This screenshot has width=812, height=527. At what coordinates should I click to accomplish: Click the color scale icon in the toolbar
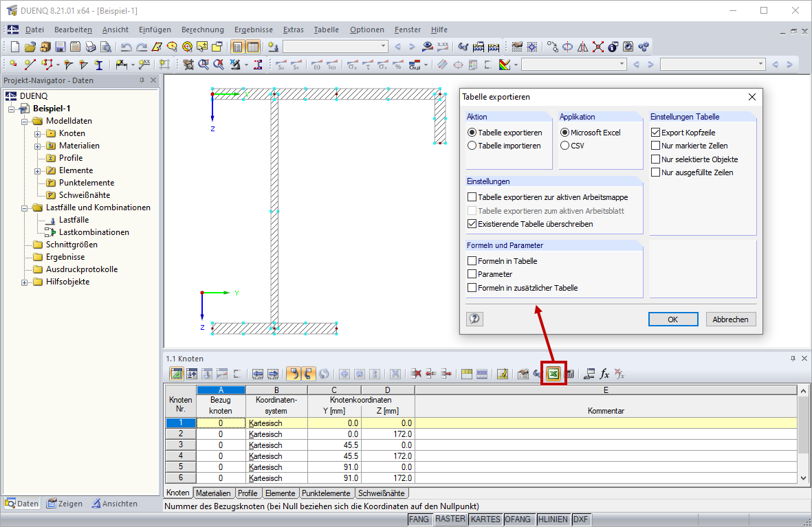503,64
